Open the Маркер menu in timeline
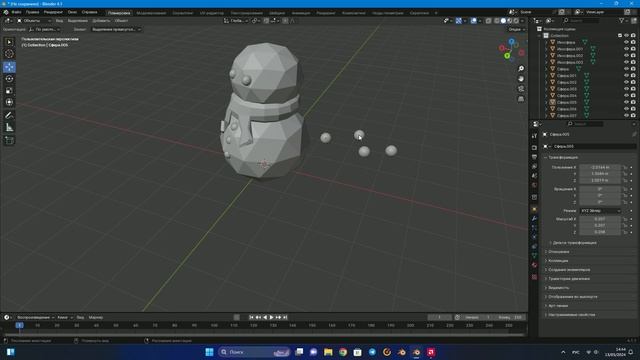 point(96,317)
